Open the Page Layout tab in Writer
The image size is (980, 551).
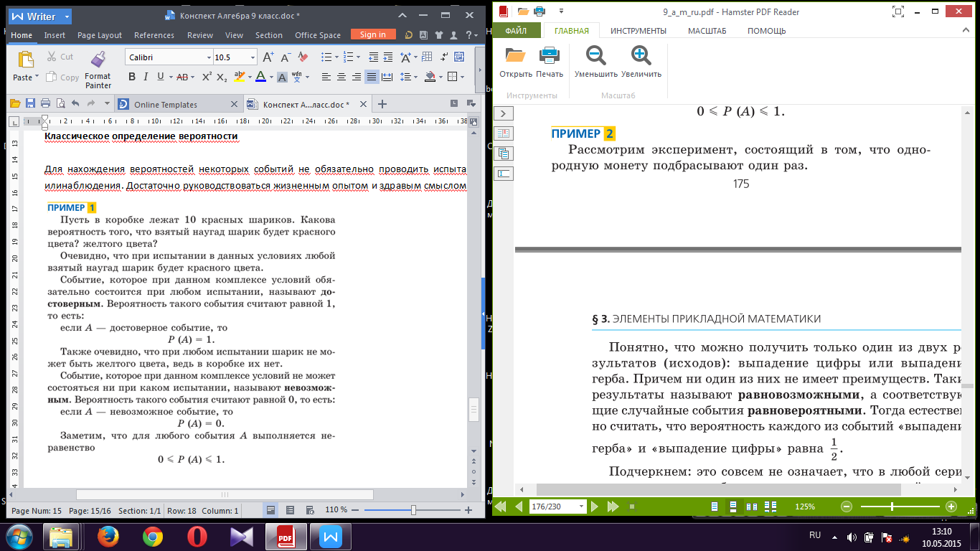point(100,35)
